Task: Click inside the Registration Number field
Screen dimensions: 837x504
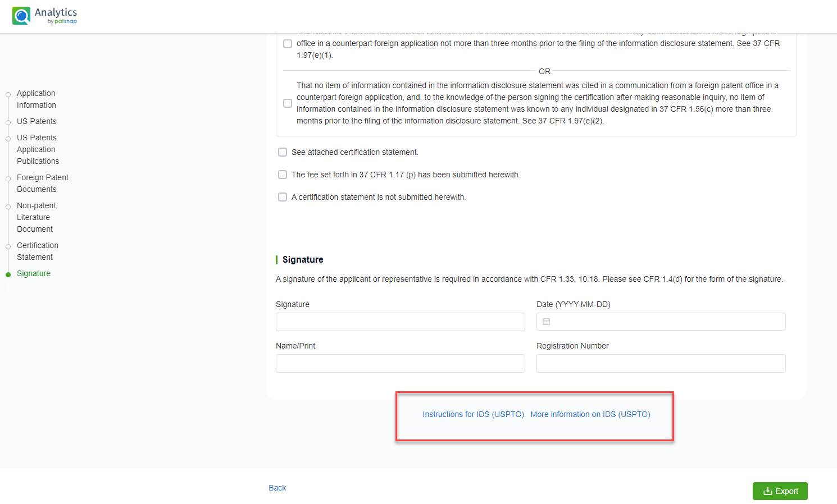Action: (661, 363)
